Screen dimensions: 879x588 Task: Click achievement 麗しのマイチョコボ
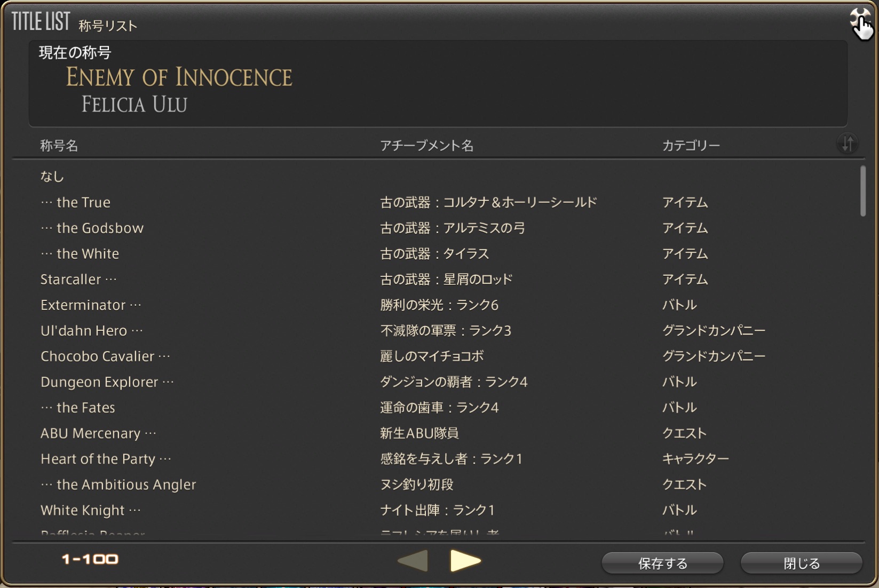click(432, 356)
